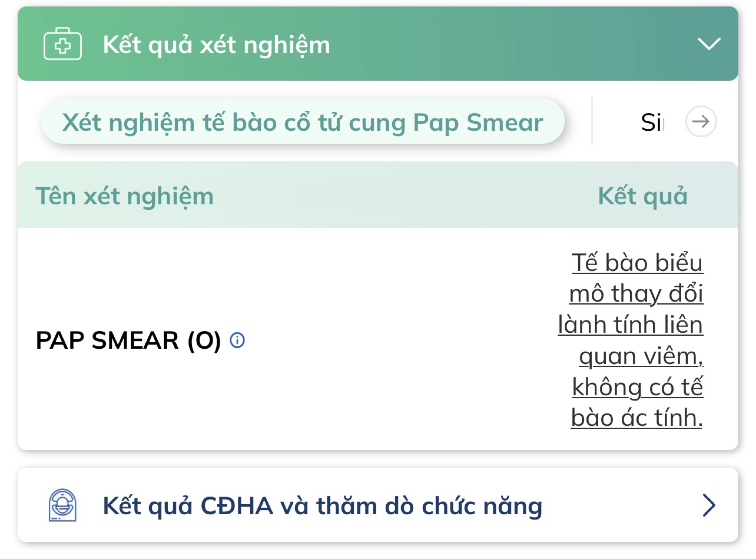Tap the info icon beside PAP SMEAR (O)
The width and height of the screenshot is (756, 559).
[x=237, y=340]
